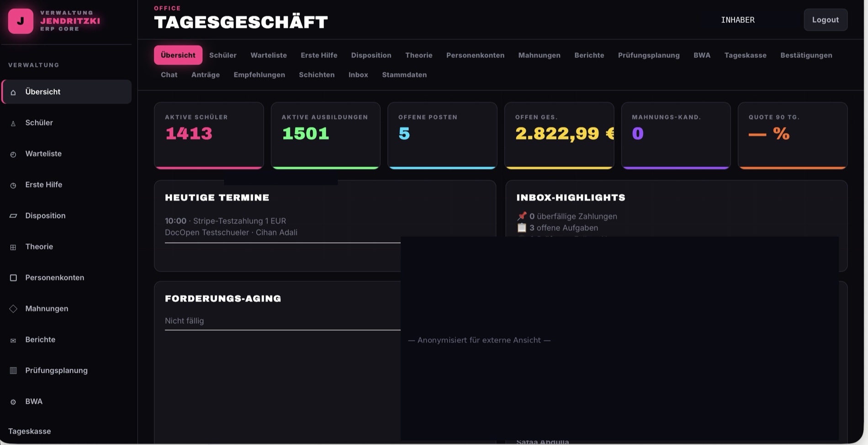Viewport: 868px width, 445px height.
Task: Click the person icon beside Schüler in sidebar
Action: pyautogui.click(x=13, y=123)
